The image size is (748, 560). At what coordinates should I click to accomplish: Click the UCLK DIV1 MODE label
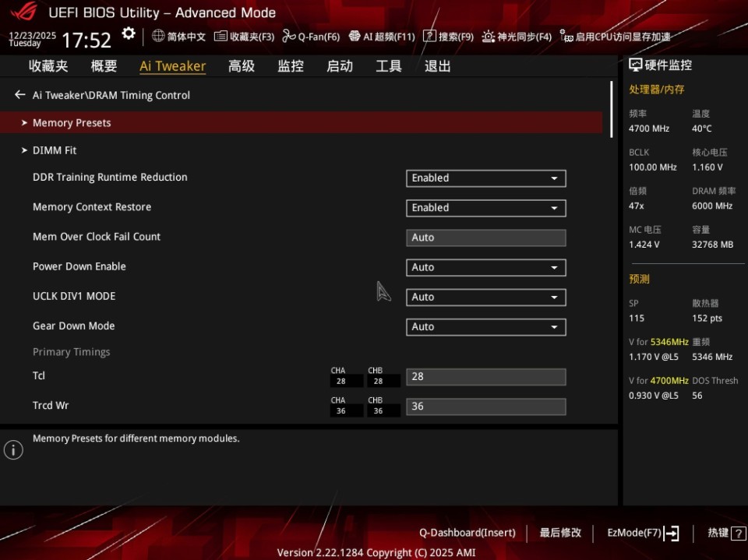[74, 296]
